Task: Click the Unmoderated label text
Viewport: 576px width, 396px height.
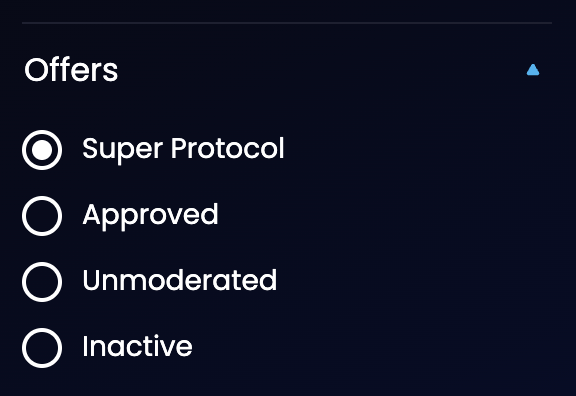Action: point(180,280)
